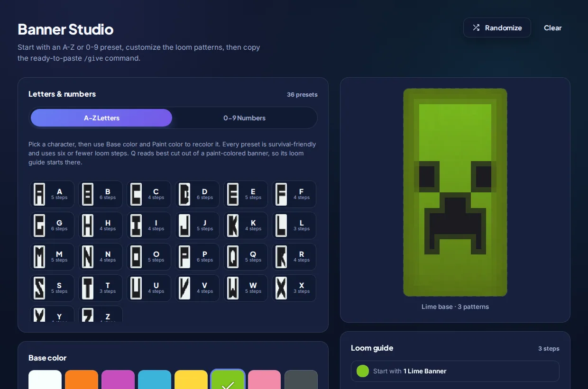588x389 pixels.
Task: Select the letter U banner preset
Action: (149, 288)
